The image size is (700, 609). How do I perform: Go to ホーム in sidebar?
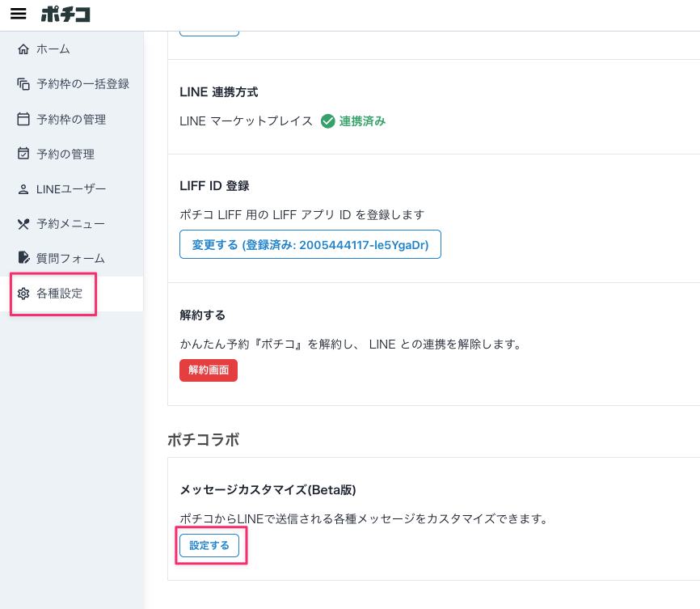coord(71,49)
